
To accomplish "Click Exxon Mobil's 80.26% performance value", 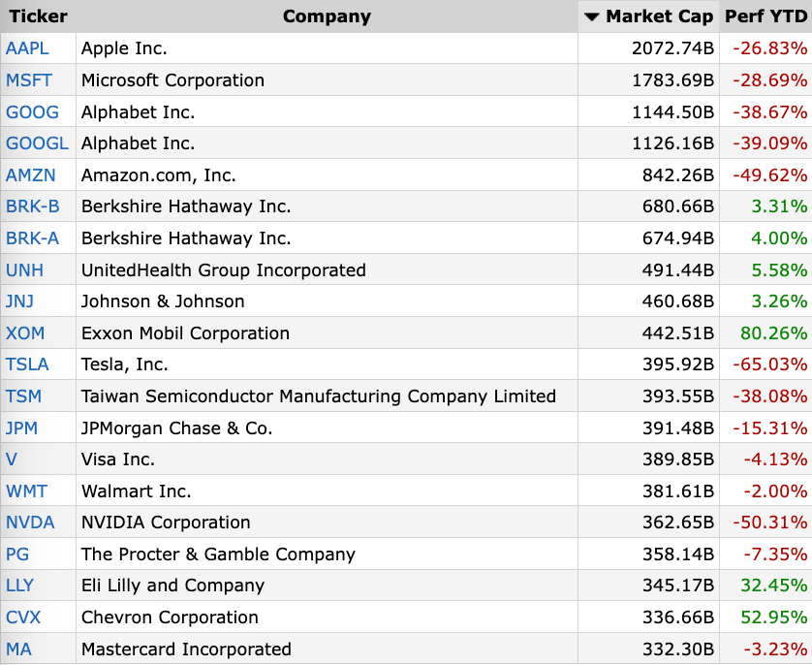I will point(773,333).
